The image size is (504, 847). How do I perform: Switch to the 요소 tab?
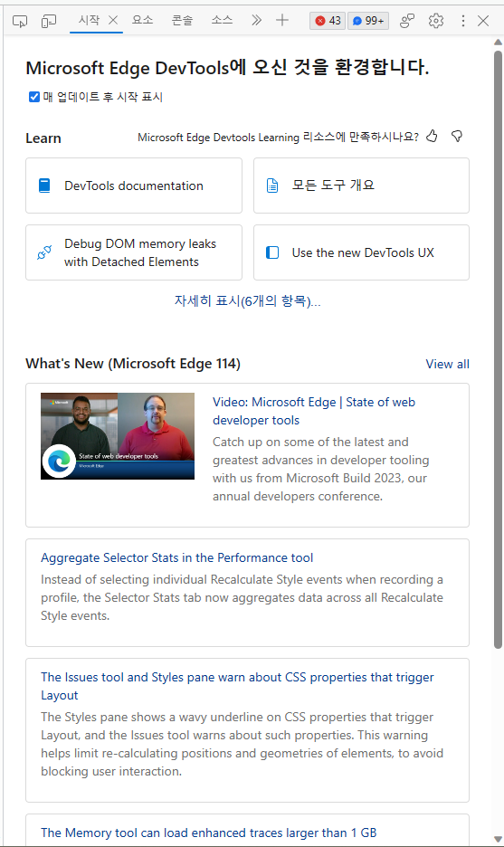coord(143,21)
